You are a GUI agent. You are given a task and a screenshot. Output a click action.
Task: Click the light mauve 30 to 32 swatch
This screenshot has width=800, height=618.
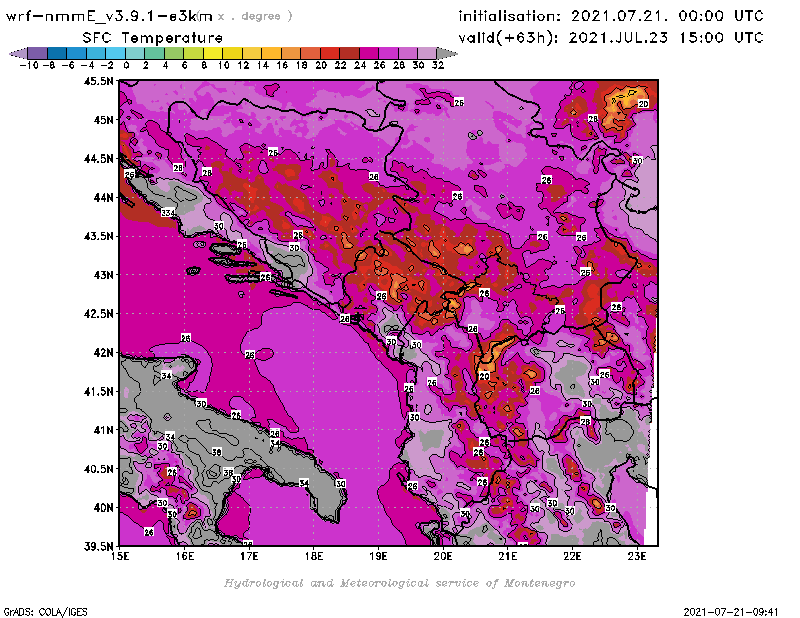pos(427,53)
